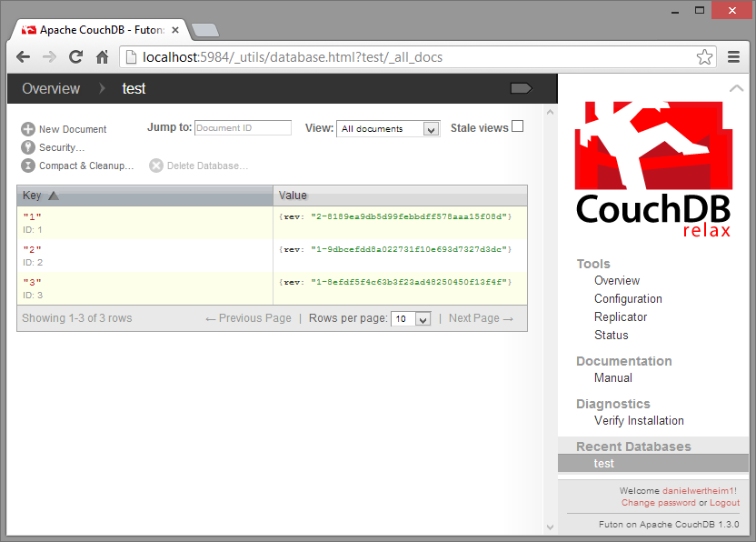Click the Next Page link
The image size is (756, 542).
point(482,318)
